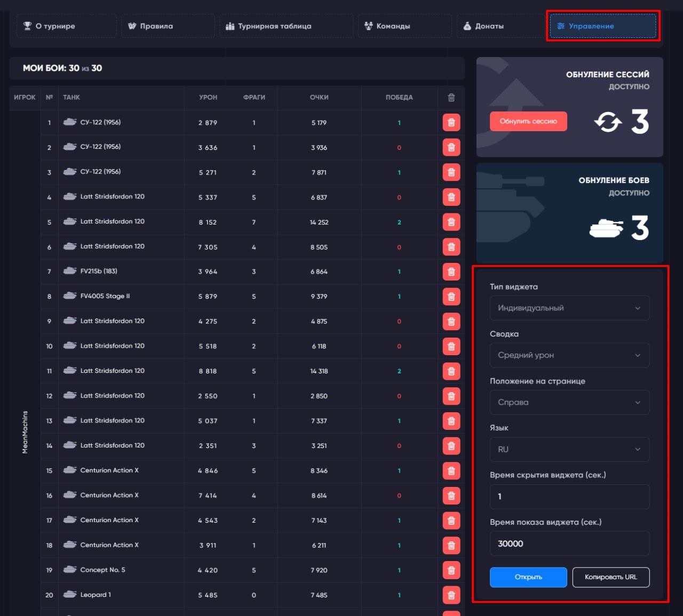Switch to the Правила tab
This screenshot has width=683, height=616.
pyautogui.click(x=169, y=26)
